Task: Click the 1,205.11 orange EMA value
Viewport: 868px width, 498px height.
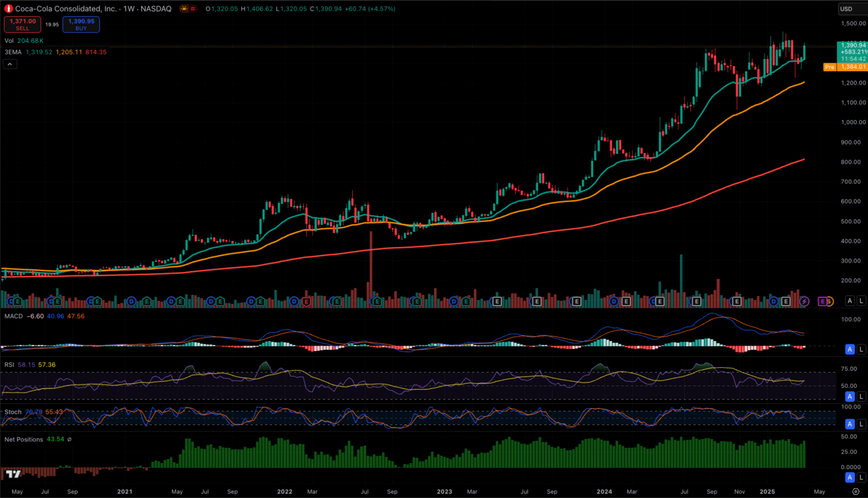Action: [x=69, y=52]
